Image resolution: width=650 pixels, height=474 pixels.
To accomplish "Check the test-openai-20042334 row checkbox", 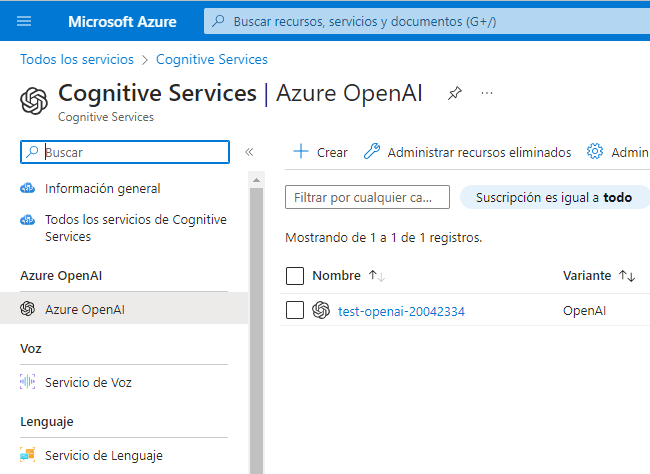I will pos(295,310).
